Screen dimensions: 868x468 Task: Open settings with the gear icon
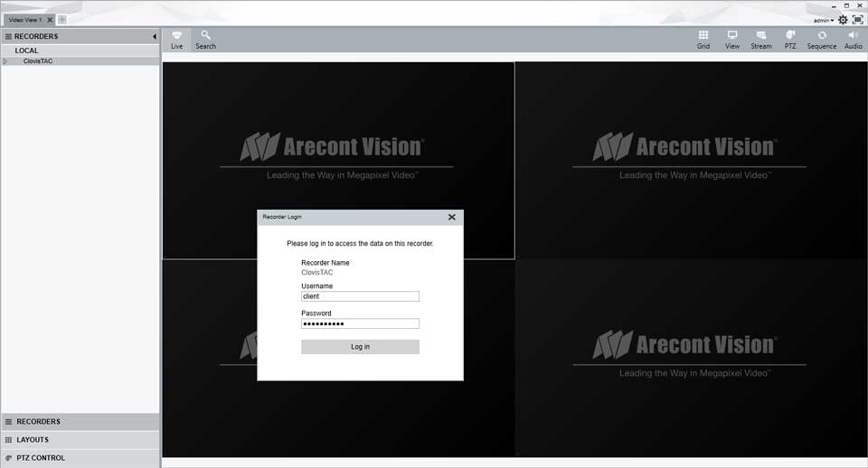pyautogui.click(x=843, y=20)
